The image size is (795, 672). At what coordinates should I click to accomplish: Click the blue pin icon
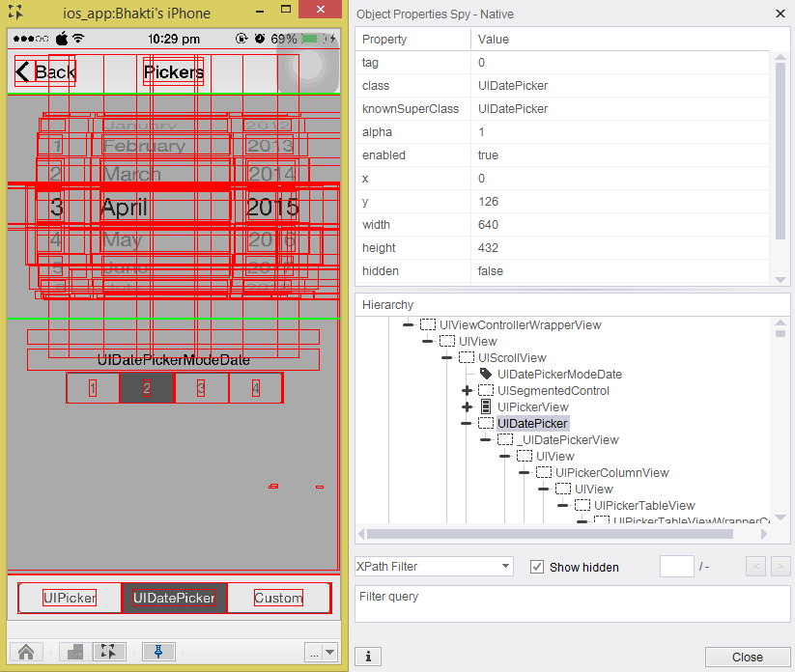pos(158,652)
